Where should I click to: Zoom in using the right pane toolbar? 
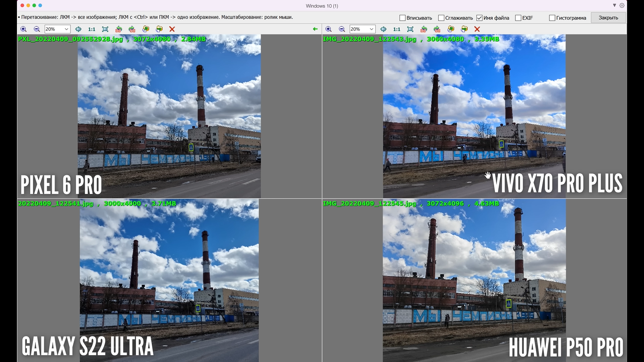point(328,29)
